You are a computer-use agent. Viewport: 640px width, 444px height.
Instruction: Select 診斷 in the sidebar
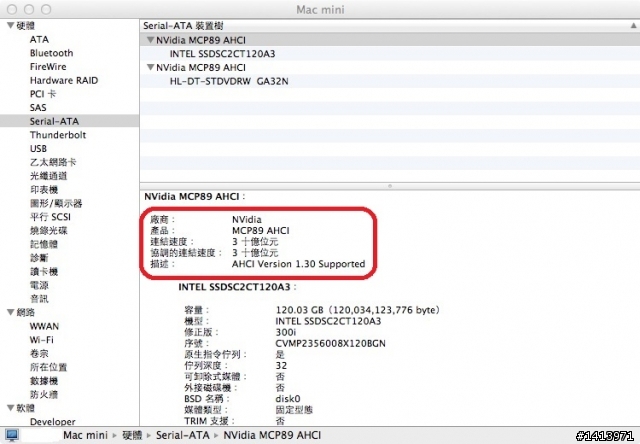pyautogui.click(x=39, y=258)
